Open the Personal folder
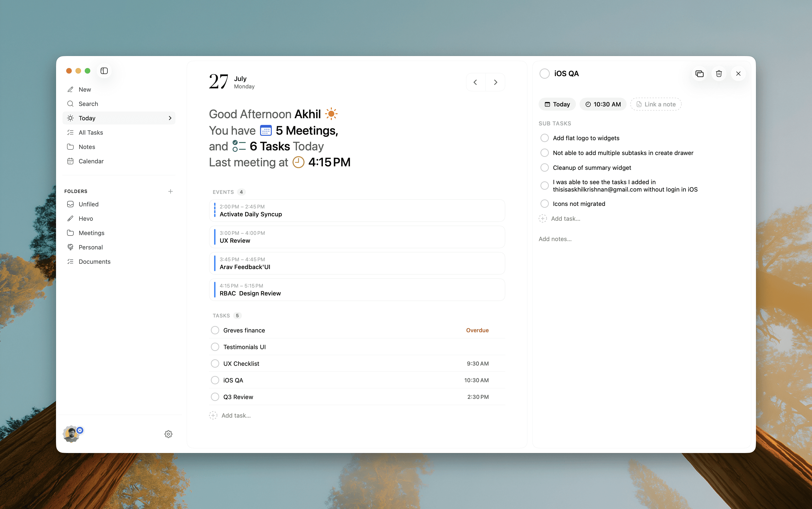The image size is (812, 509). pos(119,247)
